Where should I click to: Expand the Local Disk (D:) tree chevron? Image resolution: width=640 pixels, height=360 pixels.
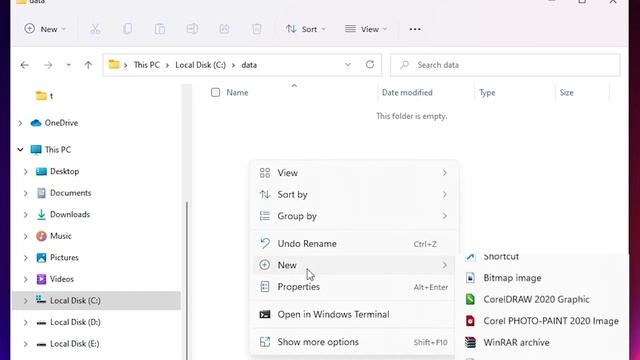click(26, 322)
